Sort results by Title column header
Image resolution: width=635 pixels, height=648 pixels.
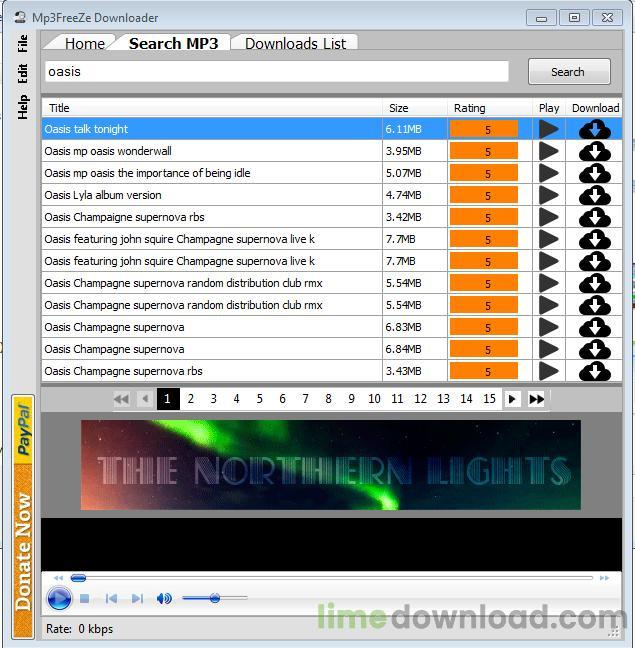[x=212, y=108]
